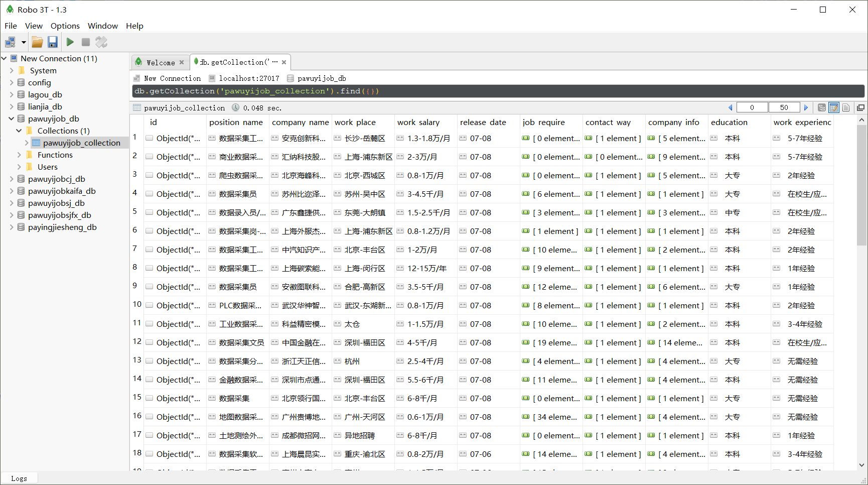Expand the Functions folder
Screen dimensions: 868x485
[19, 155]
